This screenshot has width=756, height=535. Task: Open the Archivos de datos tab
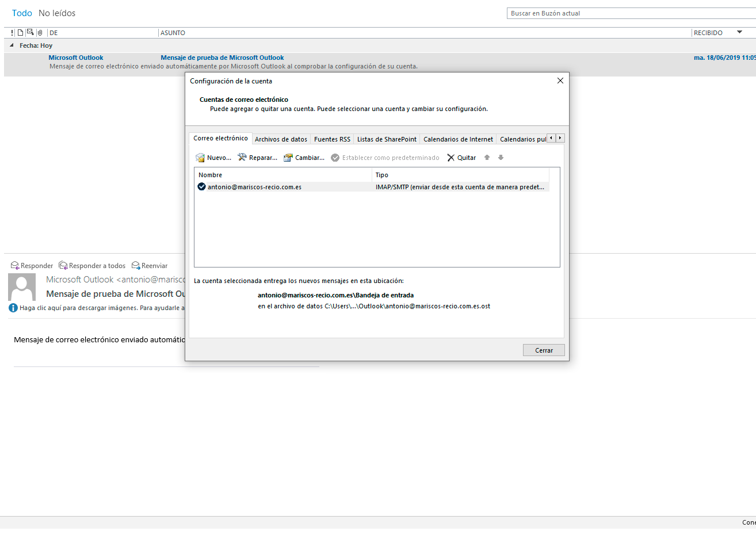[281, 139]
